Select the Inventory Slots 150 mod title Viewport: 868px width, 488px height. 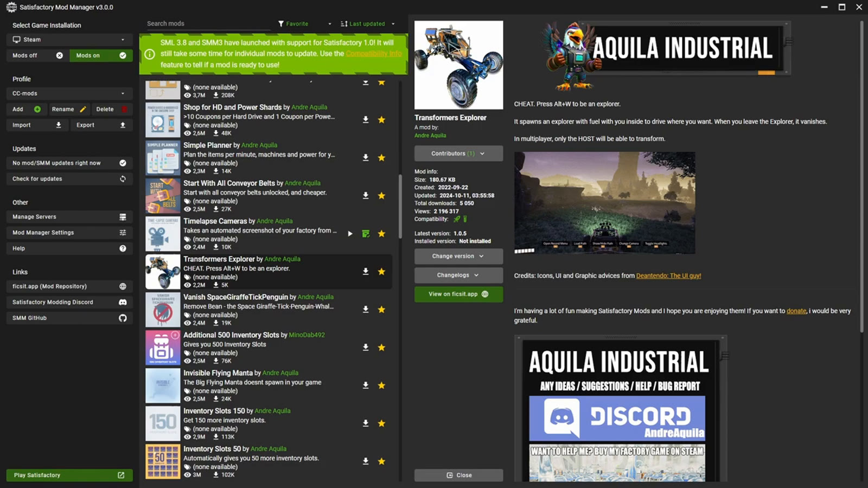pos(214,411)
